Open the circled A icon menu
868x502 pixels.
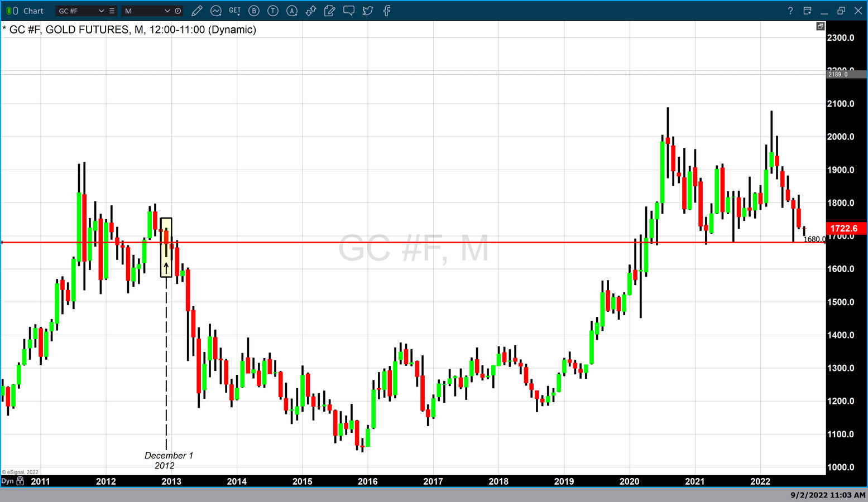tap(292, 11)
